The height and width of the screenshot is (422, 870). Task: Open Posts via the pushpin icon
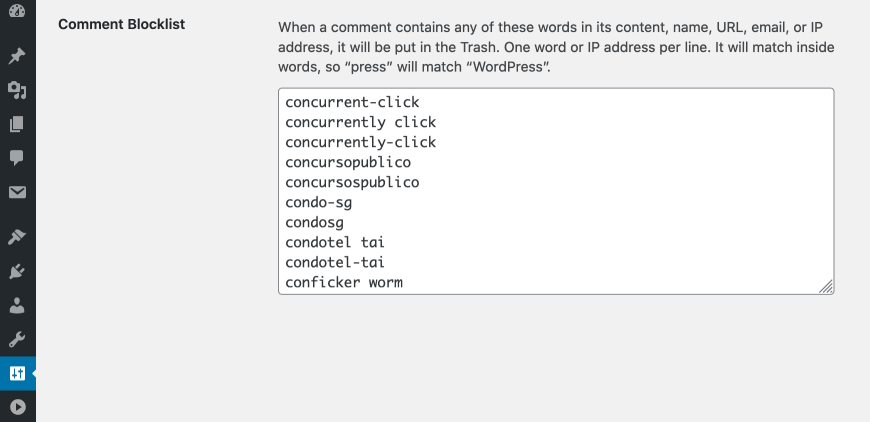[17, 56]
